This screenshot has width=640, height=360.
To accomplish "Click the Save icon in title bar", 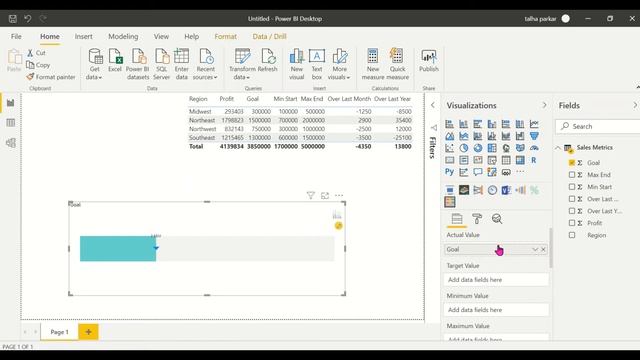I will (13, 19).
